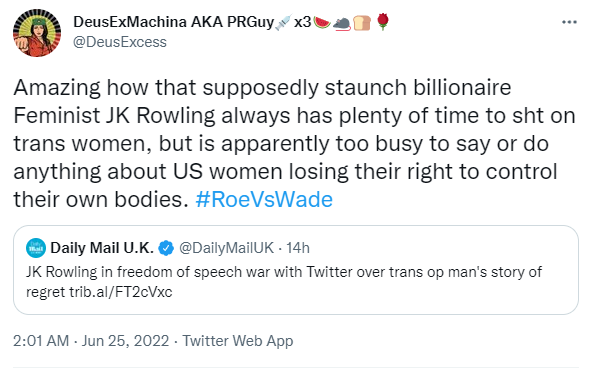Click DeusExMachina AKA PRGuy display name
The width and height of the screenshot is (593, 370).
pyautogui.click(x=174, y=22)
